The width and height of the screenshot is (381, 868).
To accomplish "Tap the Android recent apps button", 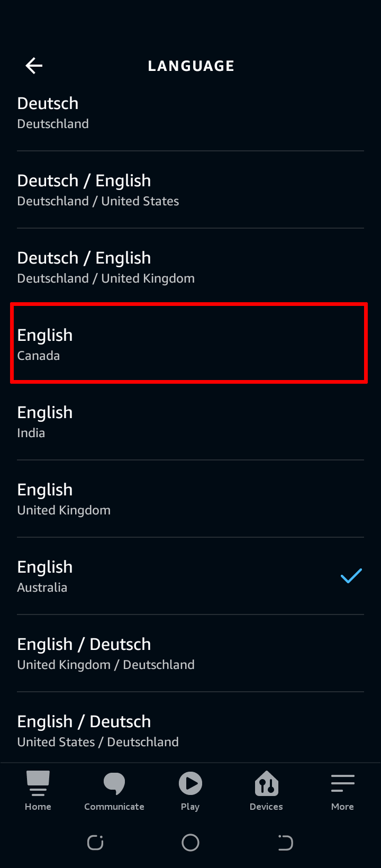I will pyautogui.click(x=95, y=843).
